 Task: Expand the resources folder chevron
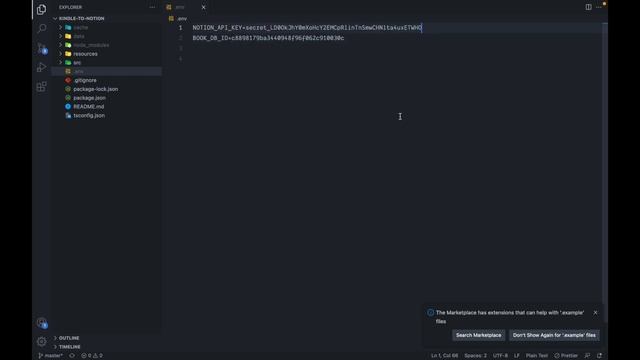coord(60,53)
